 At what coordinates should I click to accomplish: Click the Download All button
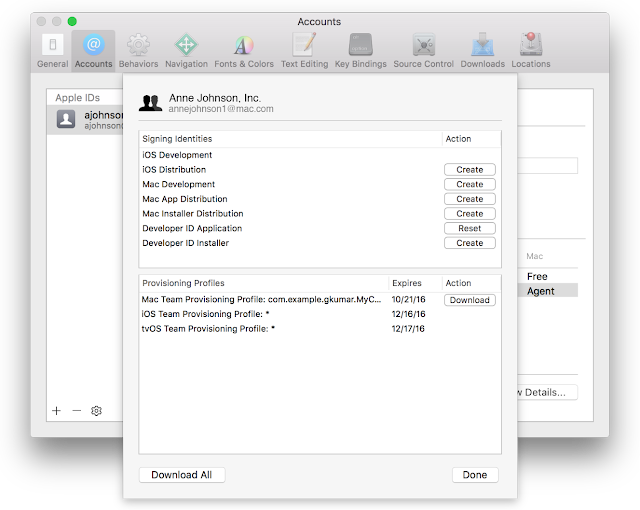[182, 475]
